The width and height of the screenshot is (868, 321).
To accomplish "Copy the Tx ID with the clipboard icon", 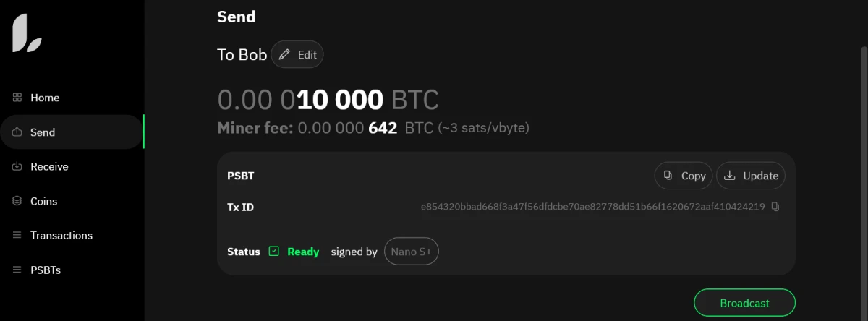I will [x=775, y=207].
